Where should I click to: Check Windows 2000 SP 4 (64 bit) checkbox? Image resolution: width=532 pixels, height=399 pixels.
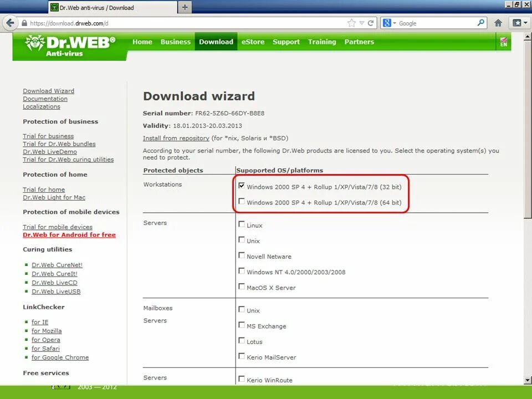[x=242, y=201]
